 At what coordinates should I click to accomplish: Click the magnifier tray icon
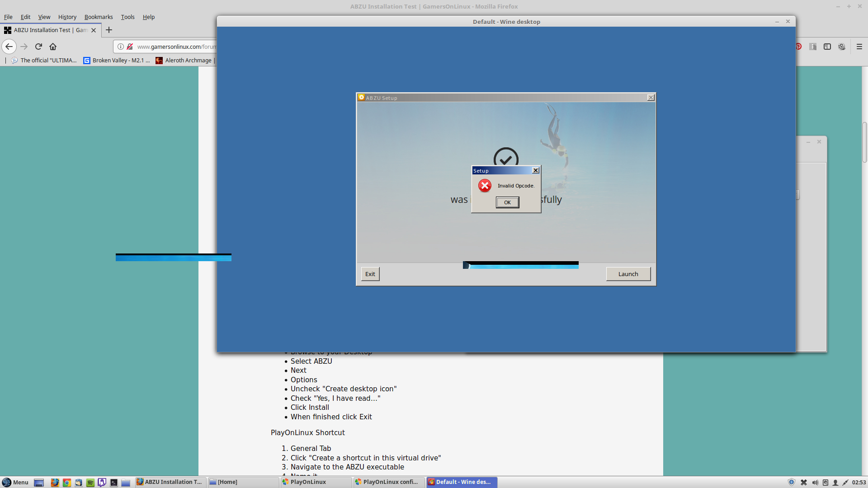pos(825,482)
